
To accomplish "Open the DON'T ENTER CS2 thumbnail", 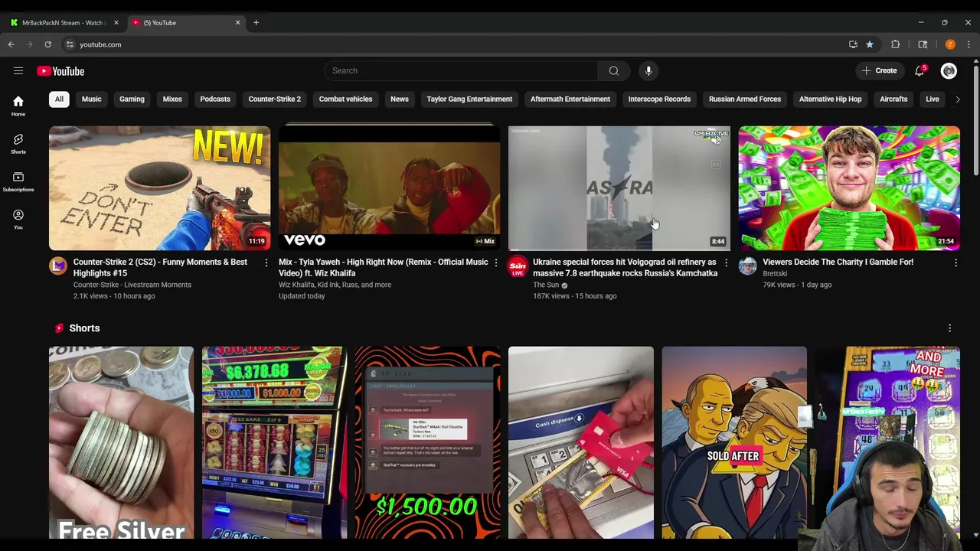I will (159, 188).
